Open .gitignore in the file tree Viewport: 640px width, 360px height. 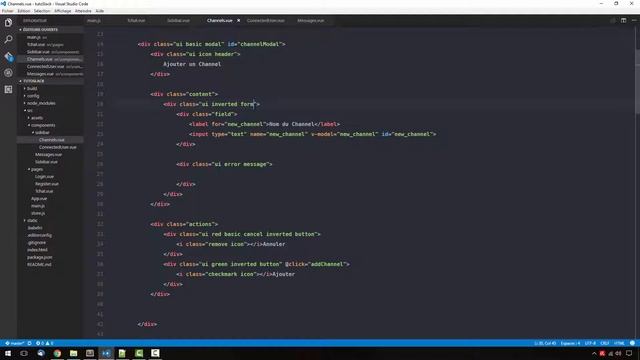[x=37, y=243]
